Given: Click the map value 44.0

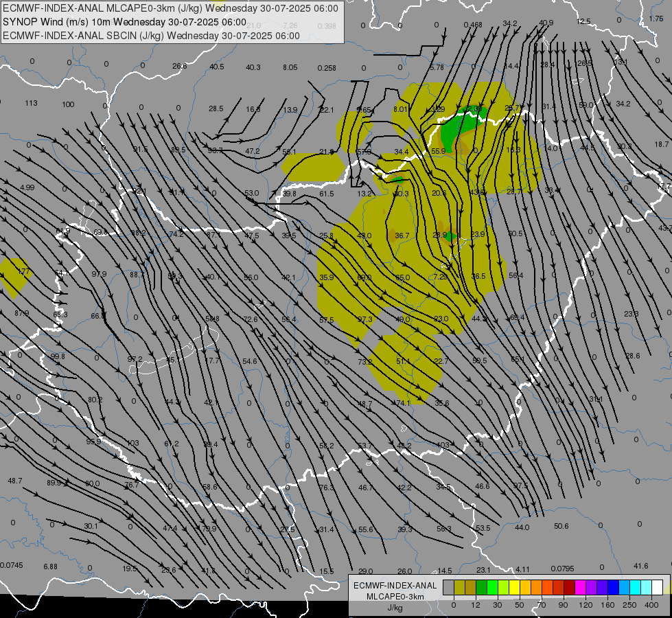Looking at the screenshot, I should pyautogui.click(x=522, y=527).
